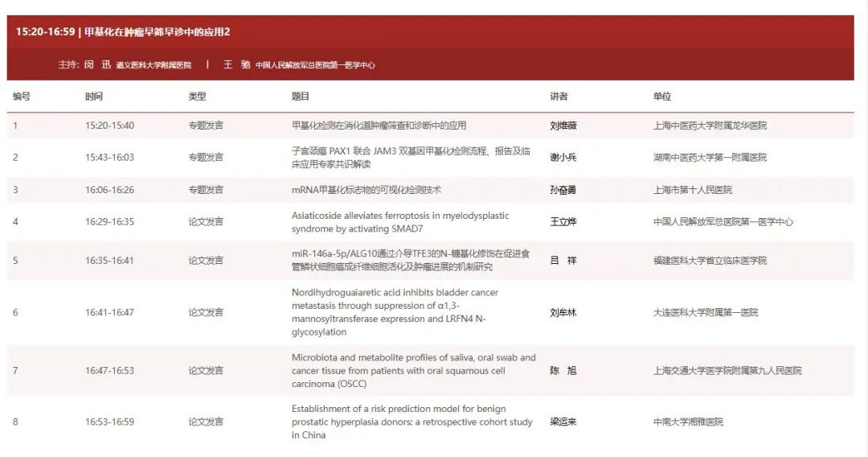Viewport: 868px width, 457px height.
Task: Click unit 中国人民解放军总医院第一医学中心 in row 4
Action: tap(723, 221)
